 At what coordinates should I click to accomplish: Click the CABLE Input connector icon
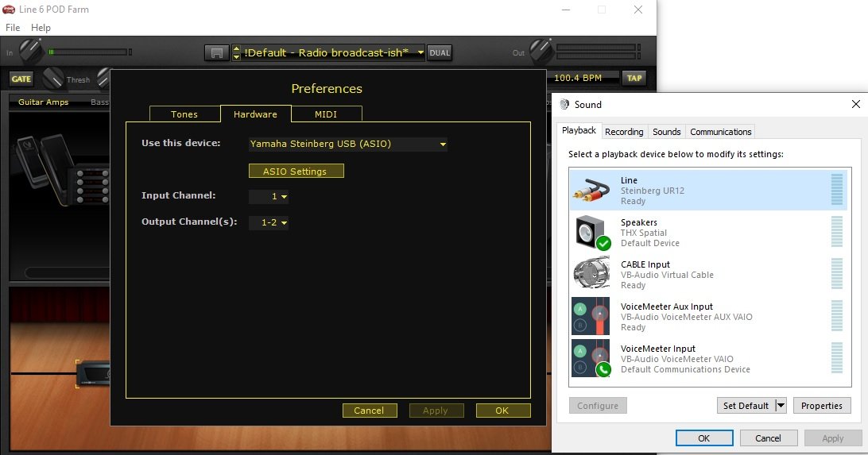point(591,274)
